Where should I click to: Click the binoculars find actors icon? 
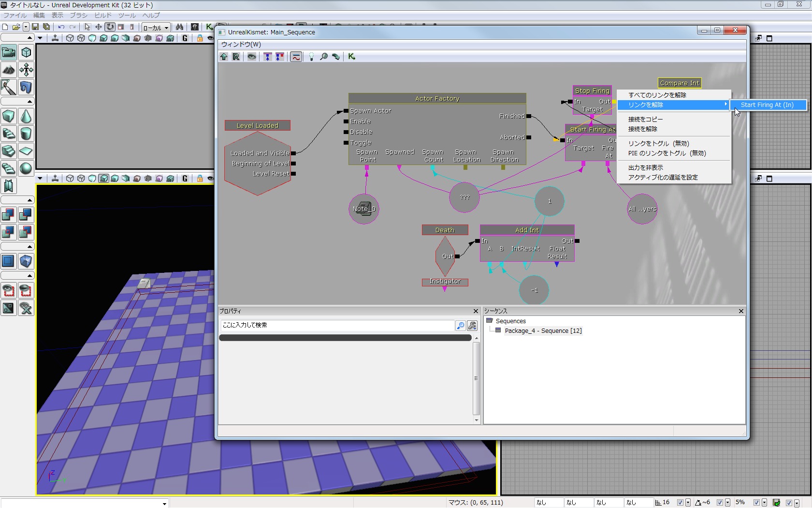(179, 27)
